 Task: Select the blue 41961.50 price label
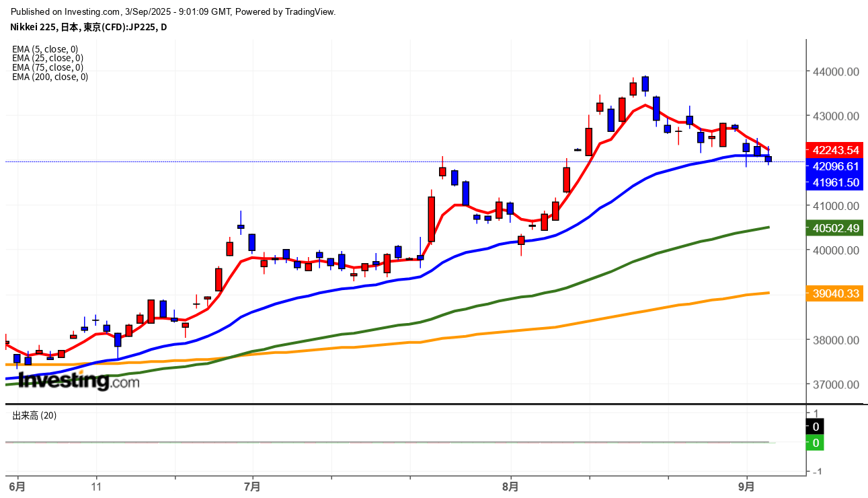tap(836, 182)
